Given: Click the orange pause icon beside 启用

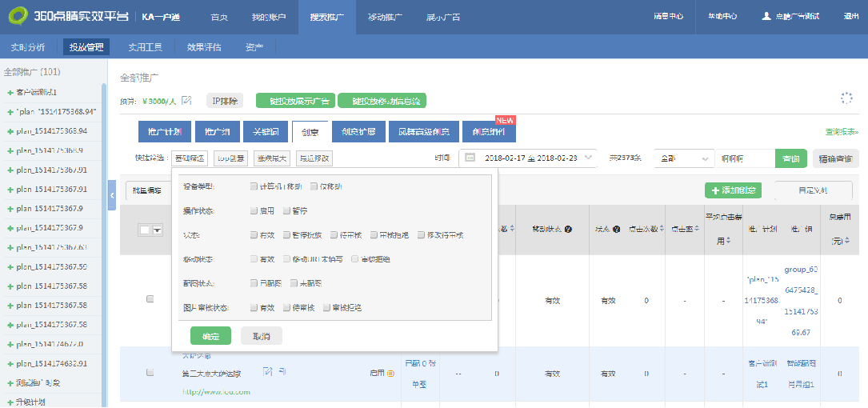Looking at the screenshot, I should tap(390, 373).
